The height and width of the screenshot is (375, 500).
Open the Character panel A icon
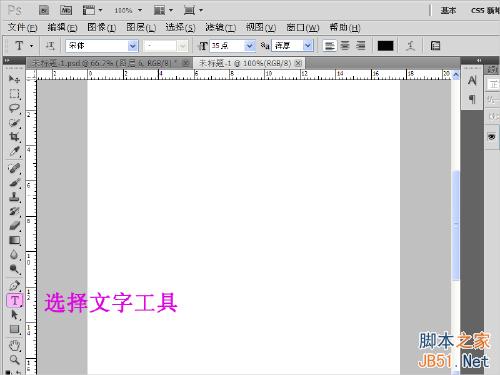(472, 81)
